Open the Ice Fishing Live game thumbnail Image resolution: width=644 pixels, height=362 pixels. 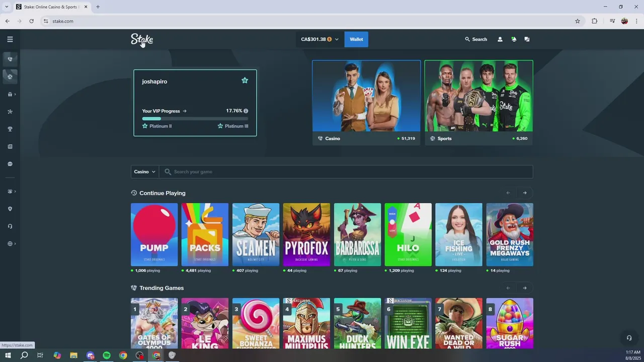point(459,234)
